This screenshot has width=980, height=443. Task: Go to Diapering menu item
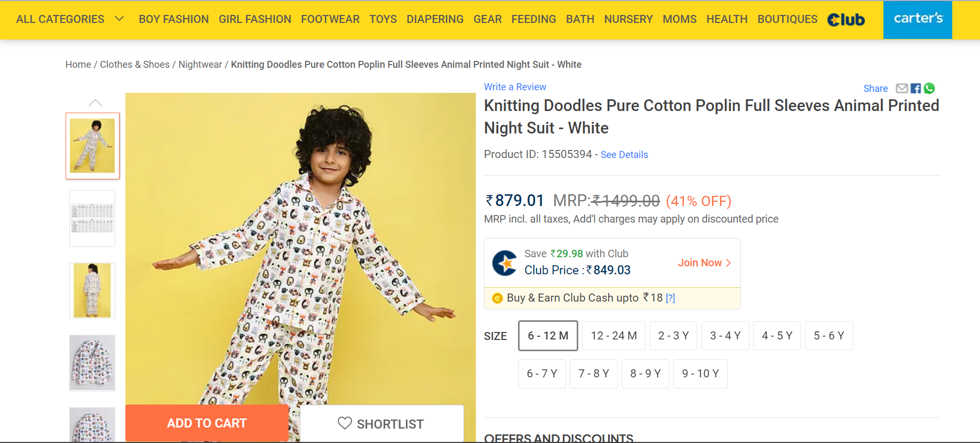pos(435,19)
